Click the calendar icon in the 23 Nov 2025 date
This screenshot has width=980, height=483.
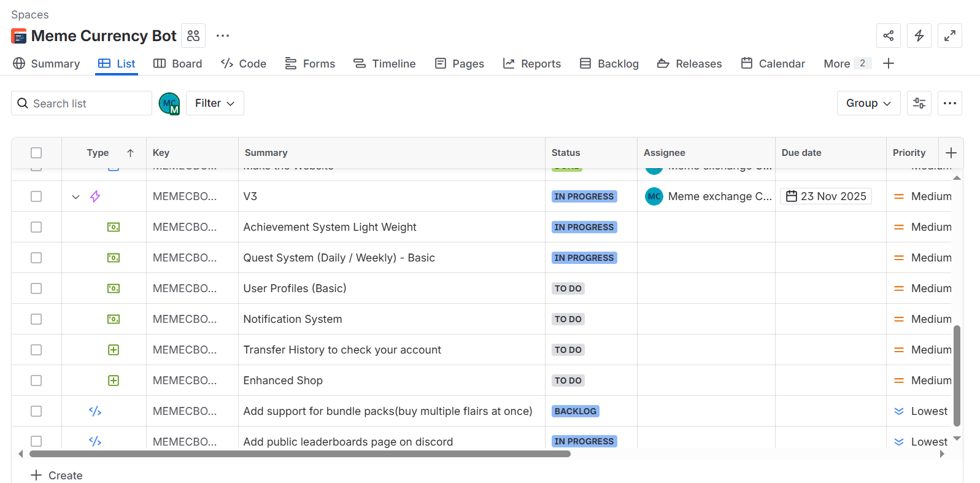792,196
